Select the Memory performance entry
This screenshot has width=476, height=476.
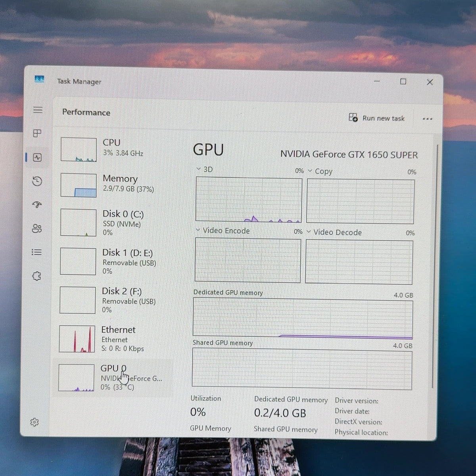coord(116,185)
